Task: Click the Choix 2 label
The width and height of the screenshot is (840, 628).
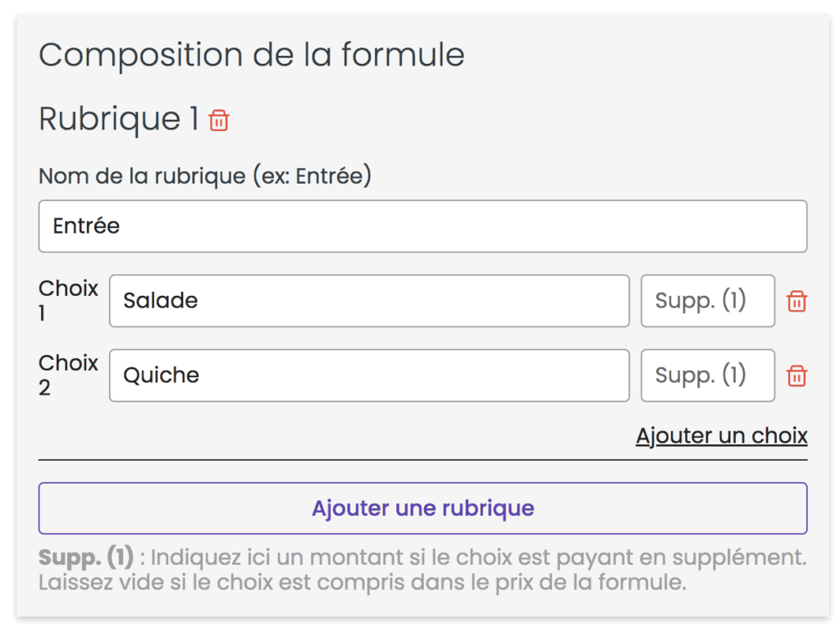Action: [68, 375]
